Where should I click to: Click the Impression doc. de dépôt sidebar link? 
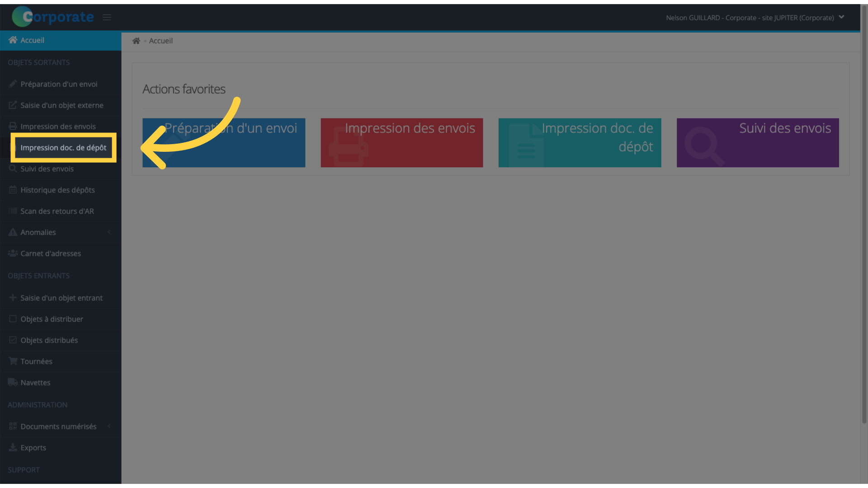click(x=63, y=147)
